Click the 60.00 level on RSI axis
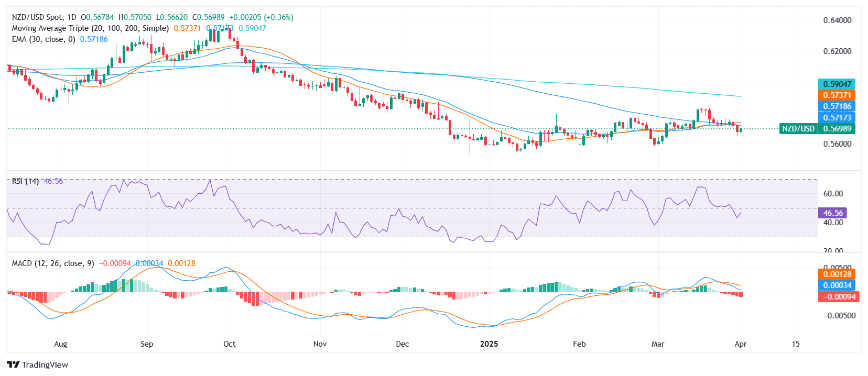Viewport: 868px width, 376px height. (x=833, y=194)
